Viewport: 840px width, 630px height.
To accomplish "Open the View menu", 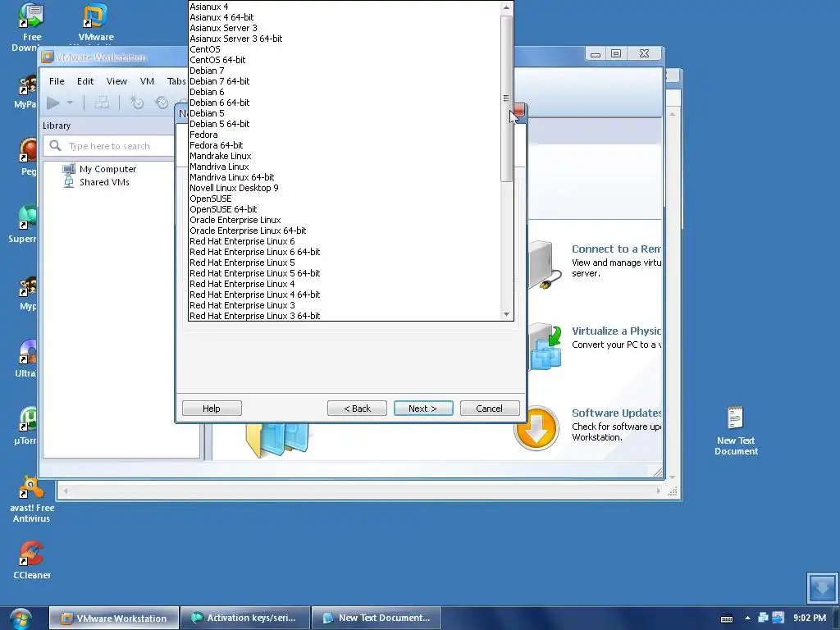I will 116,81.
